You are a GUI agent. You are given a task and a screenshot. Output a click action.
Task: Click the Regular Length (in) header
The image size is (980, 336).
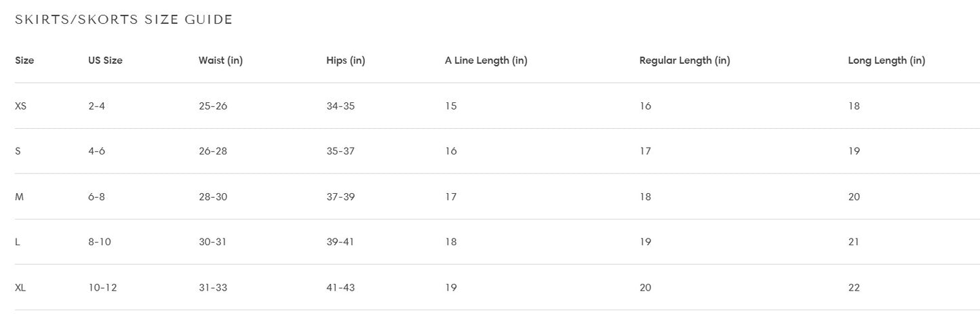(684, 60)
